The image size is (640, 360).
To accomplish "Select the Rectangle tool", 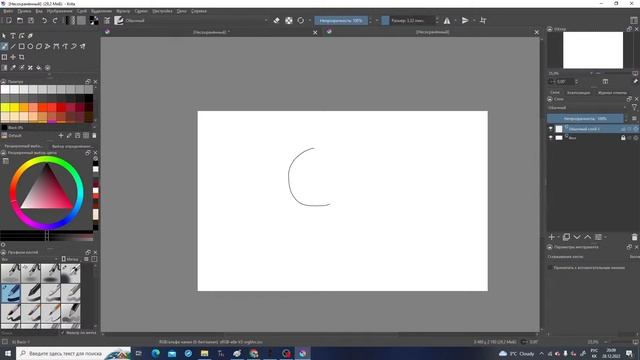I will coord(22,47).
